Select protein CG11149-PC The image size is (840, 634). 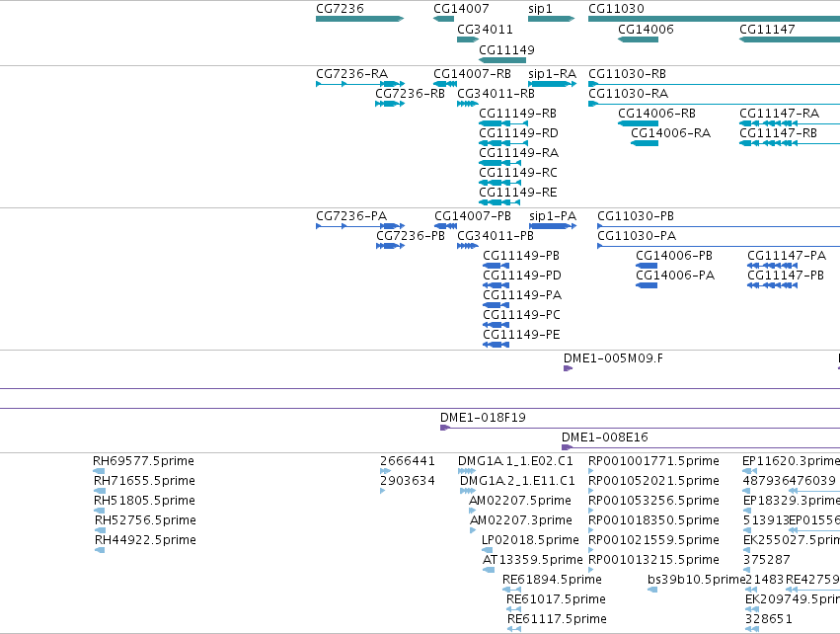(x=496, y=325)
